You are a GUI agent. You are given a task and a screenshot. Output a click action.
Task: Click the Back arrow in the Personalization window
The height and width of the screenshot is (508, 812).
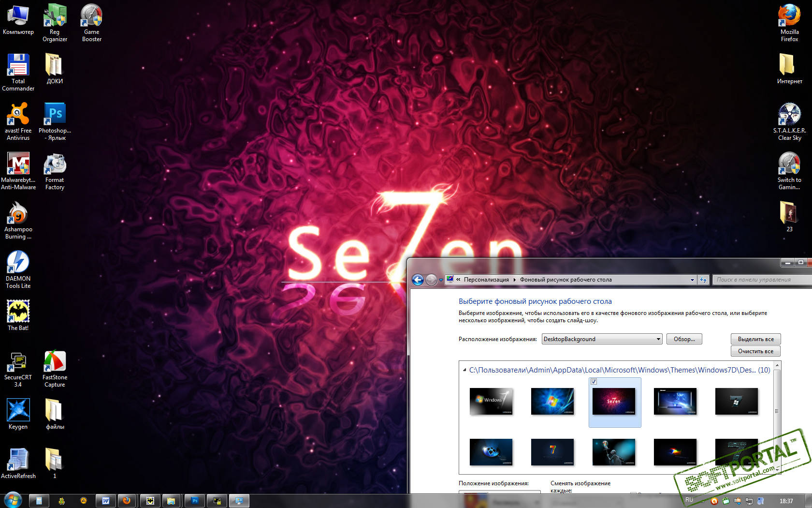(x=418, y=280)
